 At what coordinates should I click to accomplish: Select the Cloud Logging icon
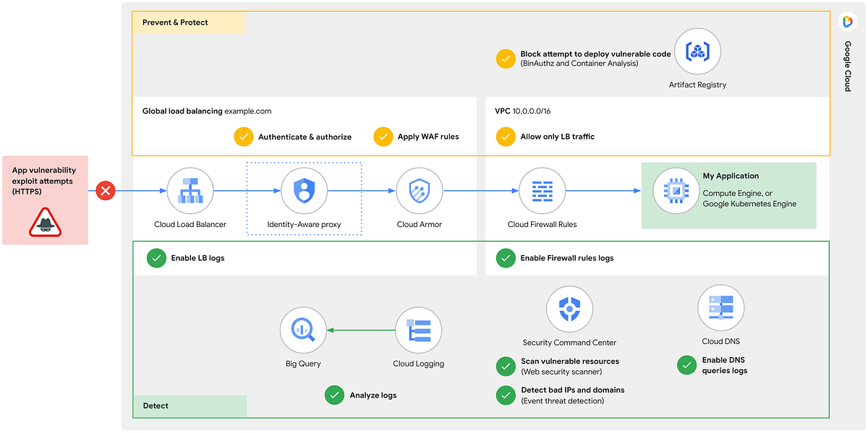(x=418, y=330)
